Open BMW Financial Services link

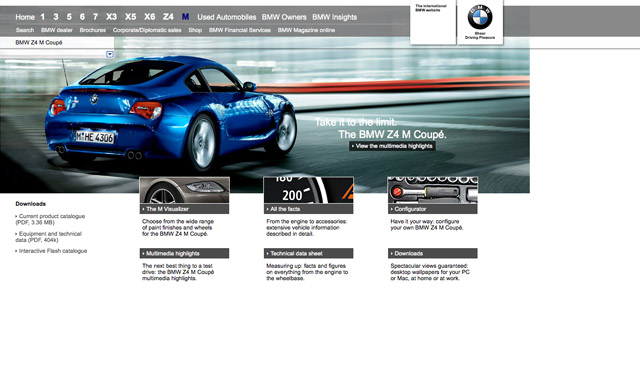pyautogui.click(x=240, y=30)
